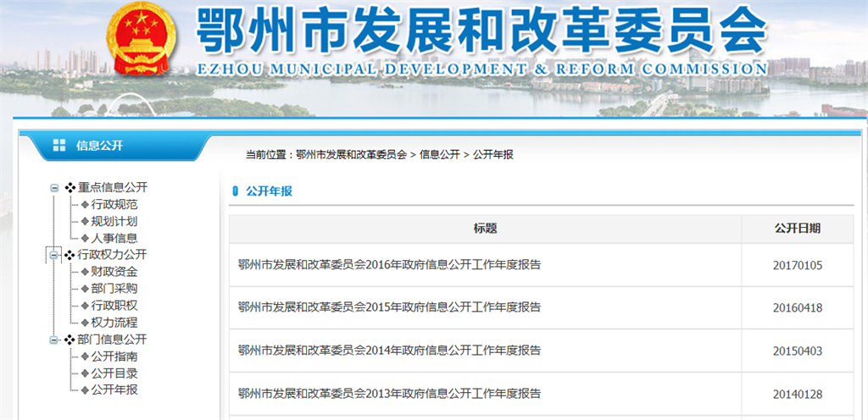868x420 pixels.
Task: Click the four-diamond icon next to 行政权力公开
Action: click(70, 255)
